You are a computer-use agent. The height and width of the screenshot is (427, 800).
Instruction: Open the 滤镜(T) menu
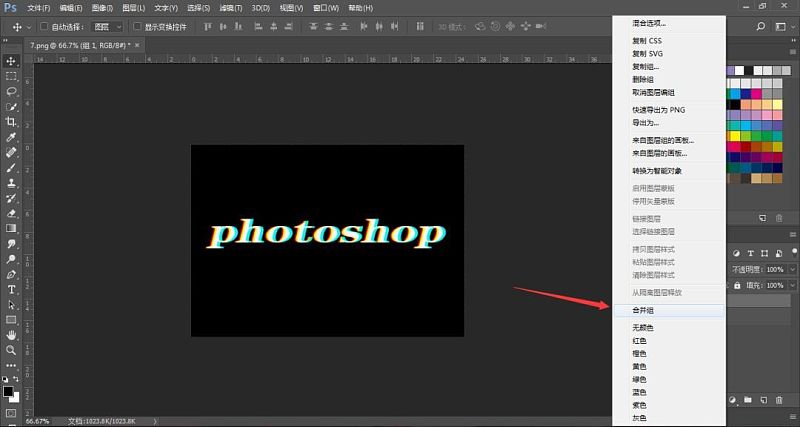pos(231,8)
